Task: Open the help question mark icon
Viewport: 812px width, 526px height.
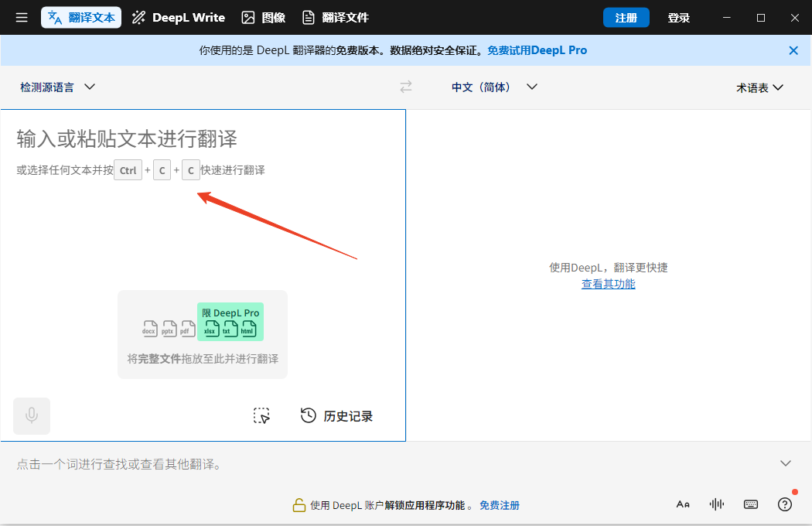Action: point(785,504)
